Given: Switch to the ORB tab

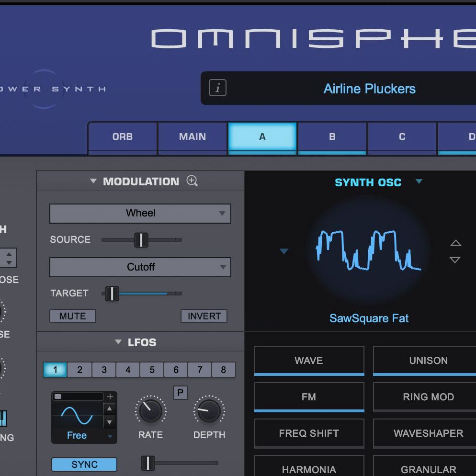Looking at the screenshot, I should click(x=122, y=136).
